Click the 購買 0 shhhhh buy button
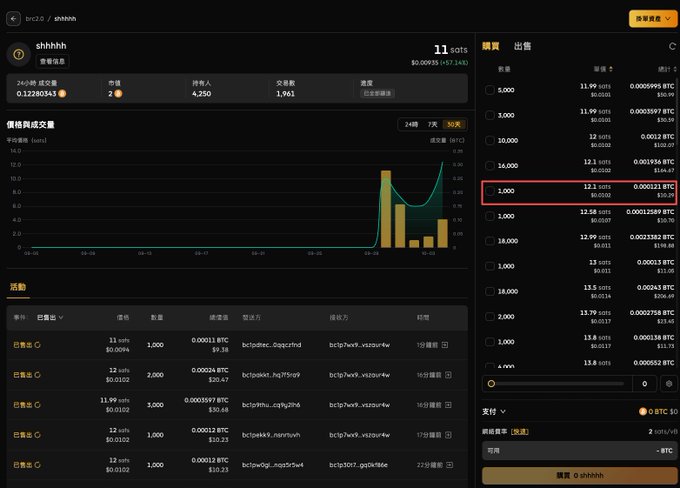This screenshot has height=488, width=680. click(579, 475)
